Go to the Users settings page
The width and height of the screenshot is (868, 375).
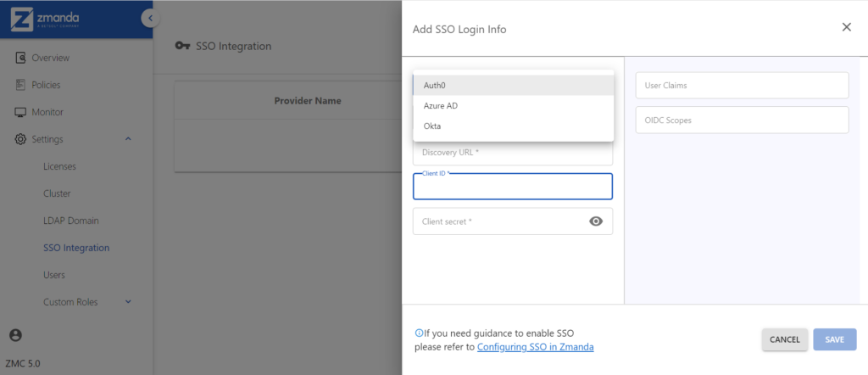click(54, 275)
